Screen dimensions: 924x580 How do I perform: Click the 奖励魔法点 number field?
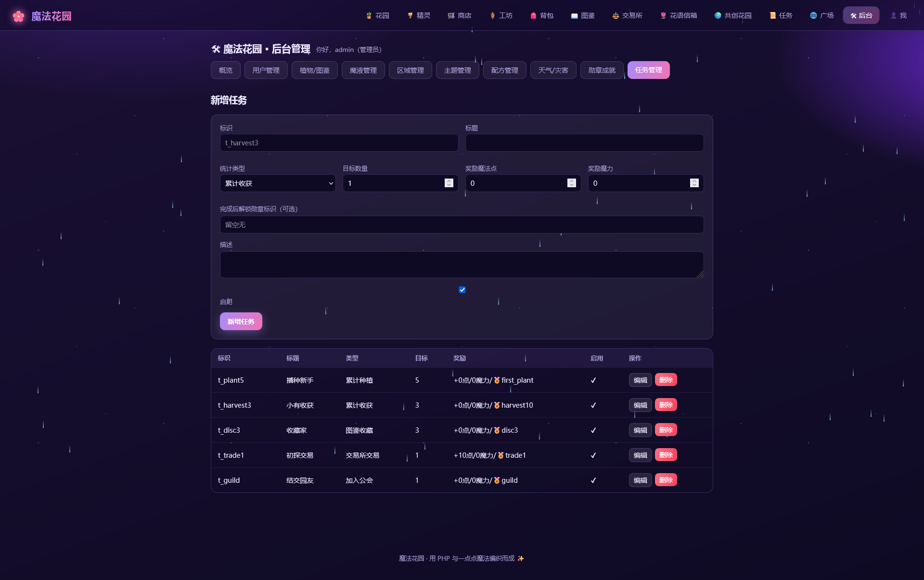523,183
